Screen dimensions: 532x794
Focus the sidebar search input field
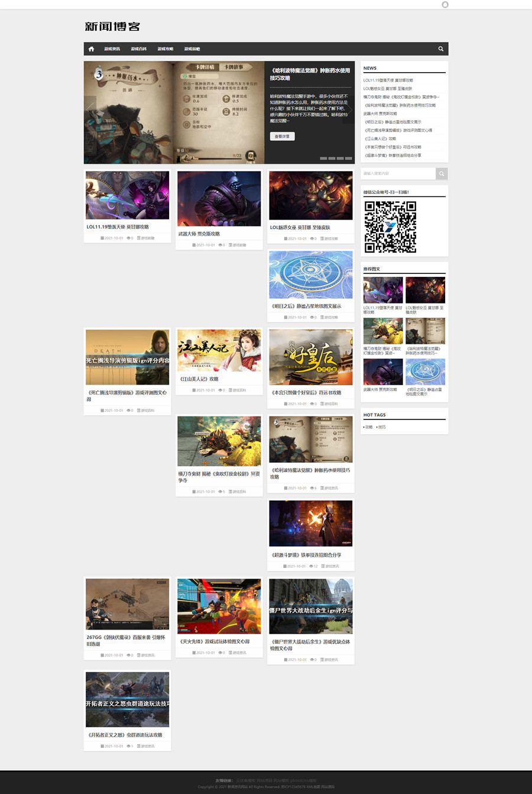pyautogui.click(x=398, y=173)
